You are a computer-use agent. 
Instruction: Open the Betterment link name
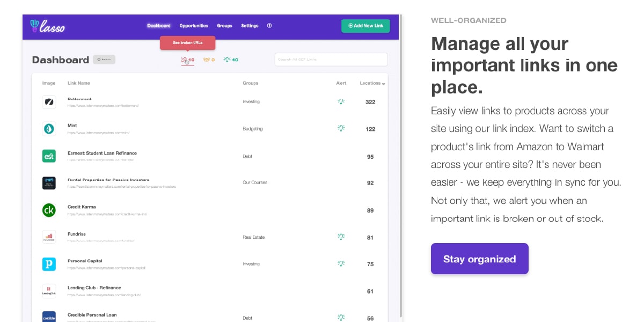click(x=79, y=99)
